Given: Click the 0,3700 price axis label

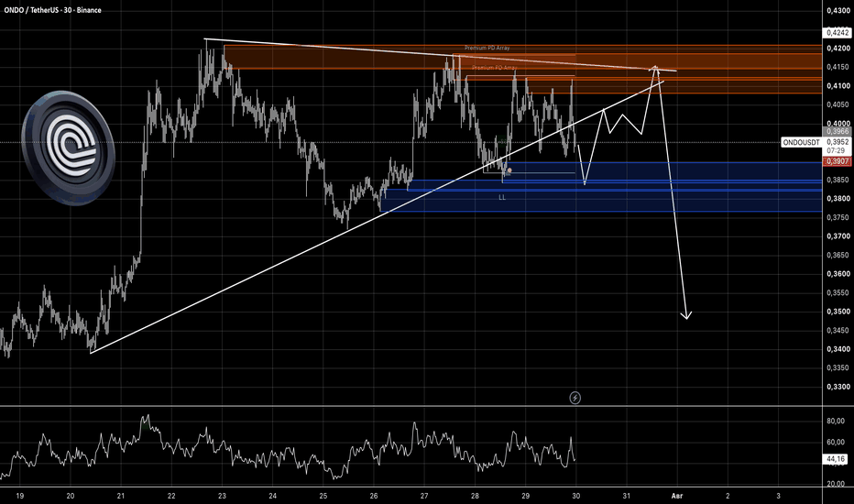Looking at the screenshot, I should coord(838,236).
